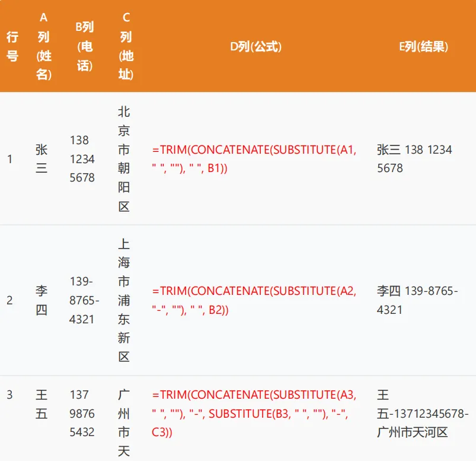Select the name cell 张三
This screenshot has height=461, width=476.
(x=41, y=158)
